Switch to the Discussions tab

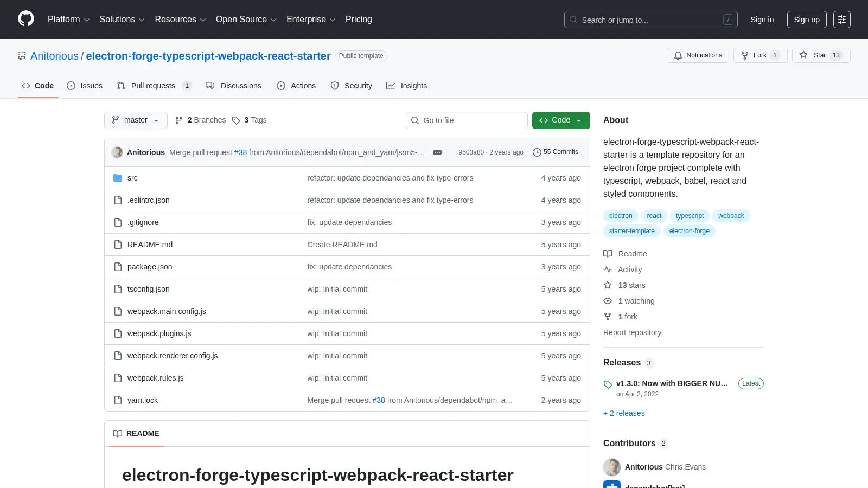click(233, 86)
